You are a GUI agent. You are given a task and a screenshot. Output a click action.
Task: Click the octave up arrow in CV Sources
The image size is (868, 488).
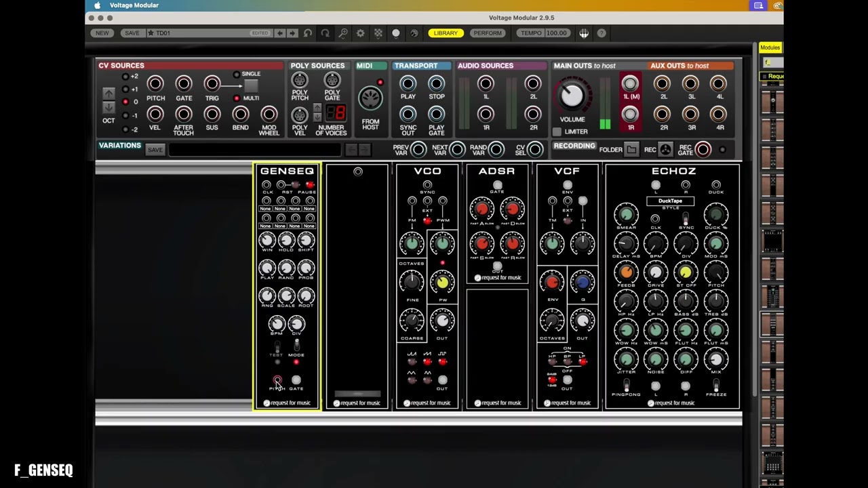[x=108, y=93]
